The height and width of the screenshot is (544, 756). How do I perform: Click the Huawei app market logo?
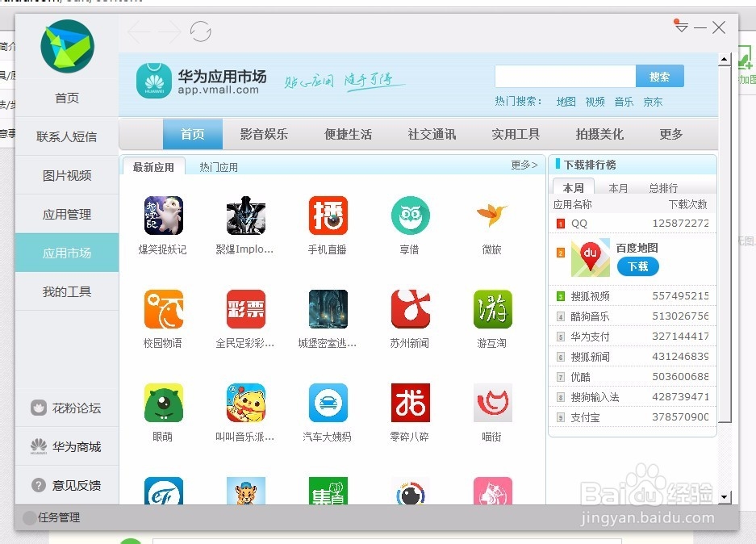[154, 81]
